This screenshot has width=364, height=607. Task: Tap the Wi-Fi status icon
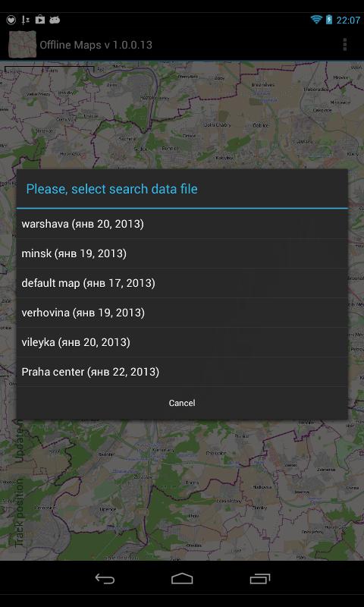[316, 20]
